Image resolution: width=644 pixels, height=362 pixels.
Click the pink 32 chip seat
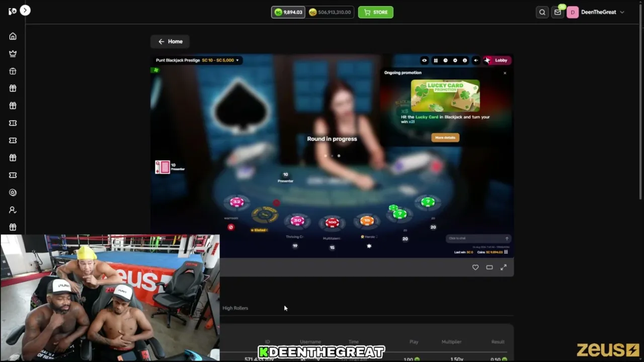coord(236,202)
